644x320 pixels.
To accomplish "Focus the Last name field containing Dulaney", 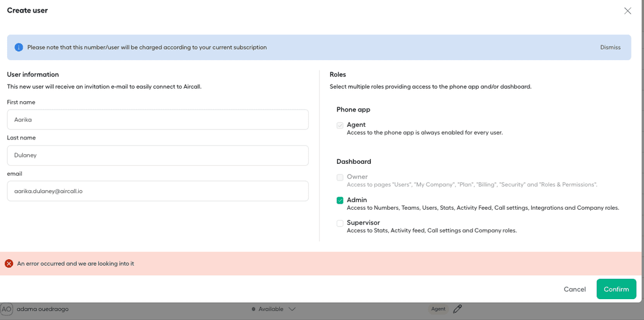I will tap(157, 156).
